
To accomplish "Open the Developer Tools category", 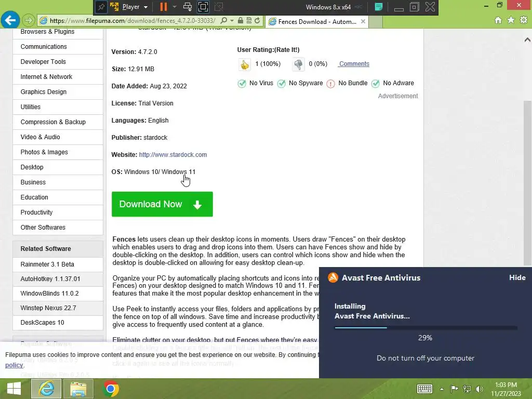I will point(58,62).
